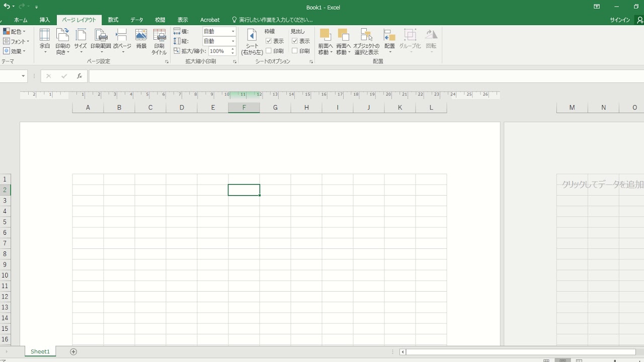Click the horizontal scrollbar left arrow
The image size is (644, 362).
pyautogui.click(x=403, y=352)
